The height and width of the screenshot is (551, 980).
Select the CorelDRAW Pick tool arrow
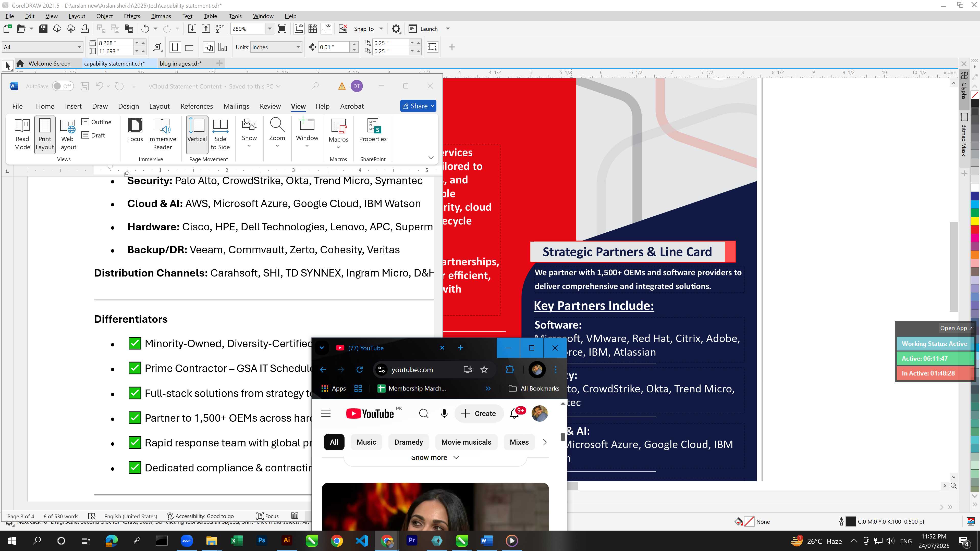pyautogui.click(x=8, y=65)
